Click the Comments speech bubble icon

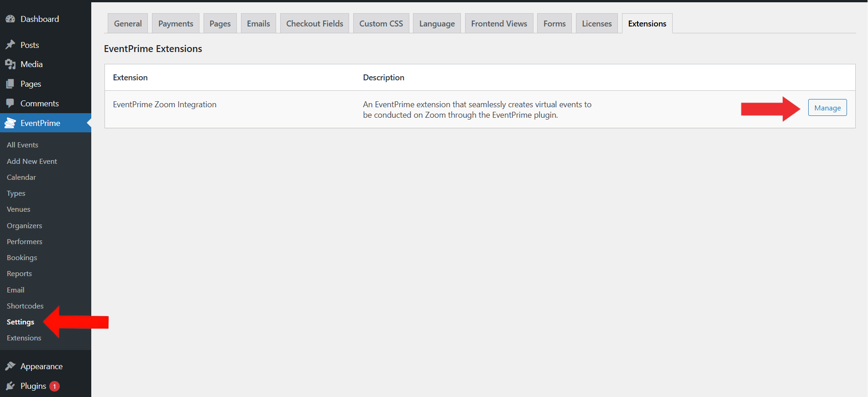(x=10, y=104)
